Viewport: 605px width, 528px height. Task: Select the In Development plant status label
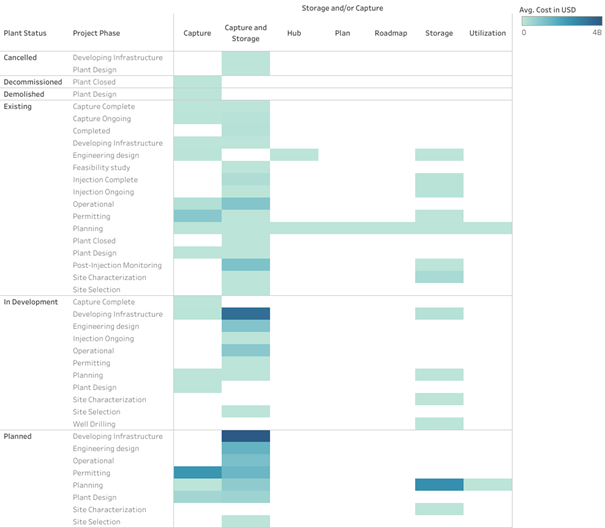[31, 302]
